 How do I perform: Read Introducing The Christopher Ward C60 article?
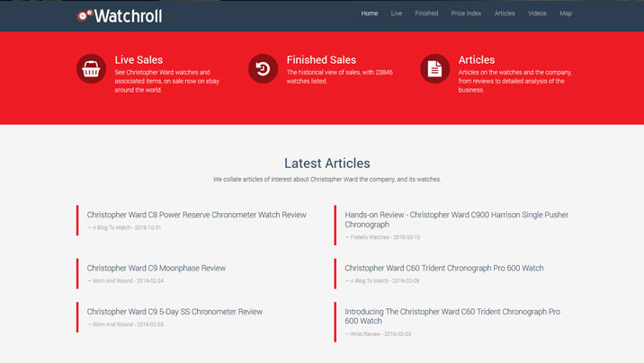[x=452, y=316]
